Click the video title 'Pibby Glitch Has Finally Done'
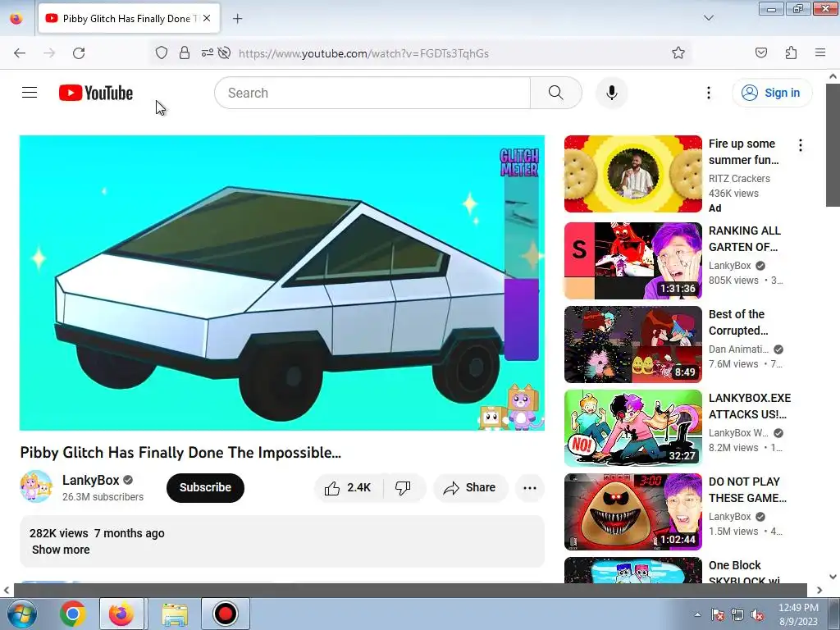The width and height of the screenshot is (840, 630). click(180, 453)
